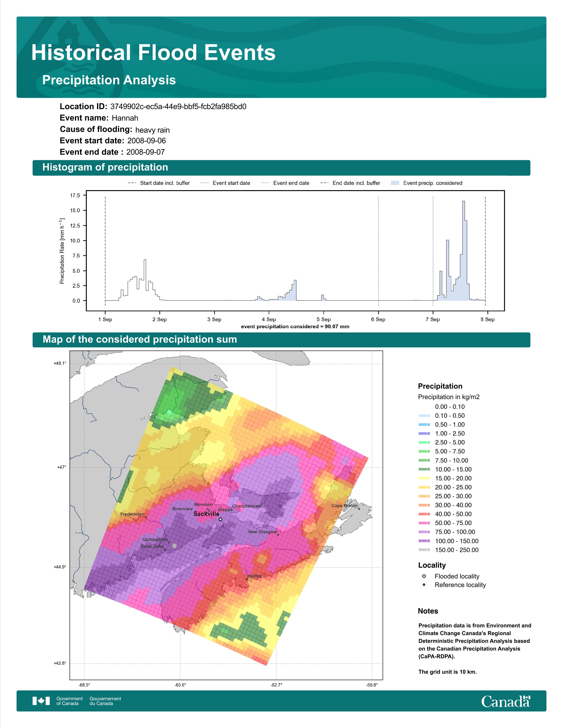Click the Halifax reference locality dot
563x728 pixels.
pos(246,579)
